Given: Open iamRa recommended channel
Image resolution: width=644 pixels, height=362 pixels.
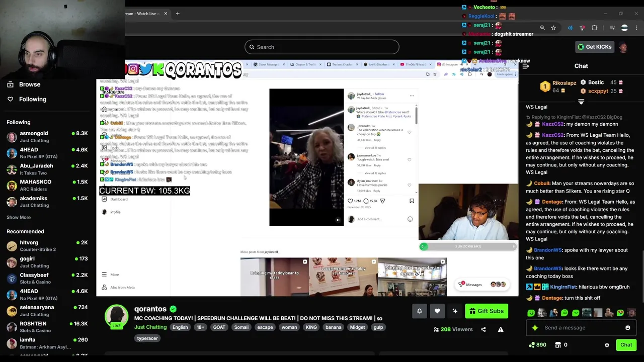Looking at the screenshot, I should tap(47, 343).
